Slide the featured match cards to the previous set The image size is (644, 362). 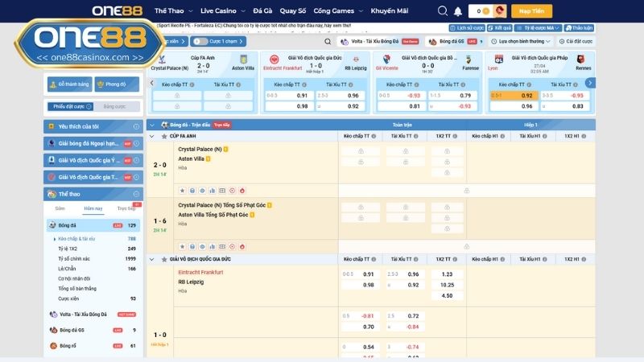tap(152, 83)
